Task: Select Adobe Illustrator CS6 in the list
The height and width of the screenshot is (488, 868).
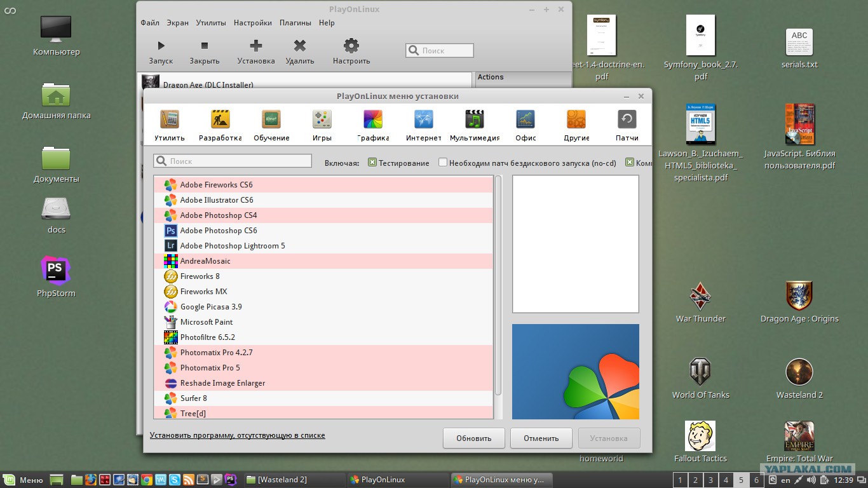Action: (x=323, y=200)
